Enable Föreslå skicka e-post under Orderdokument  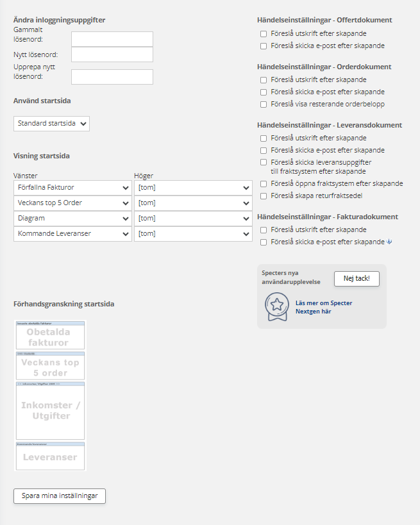pyautogui.click(x=264, y=92)
